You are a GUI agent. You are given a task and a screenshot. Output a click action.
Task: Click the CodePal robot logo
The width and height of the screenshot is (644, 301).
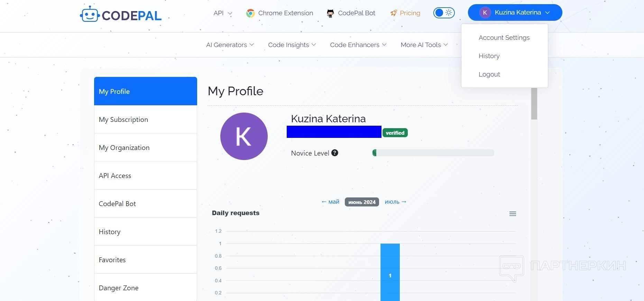tap(90, 14)
